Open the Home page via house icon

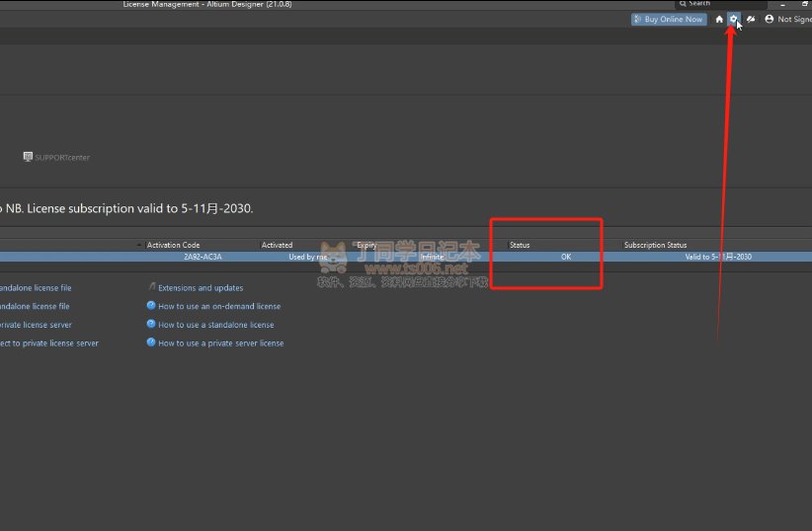719,19
